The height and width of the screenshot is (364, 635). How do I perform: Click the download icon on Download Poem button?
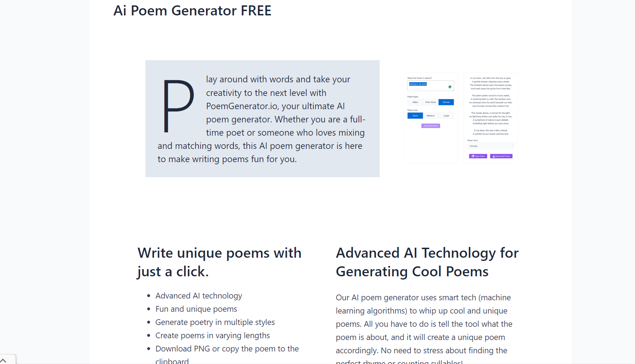[x=494, y=156]
